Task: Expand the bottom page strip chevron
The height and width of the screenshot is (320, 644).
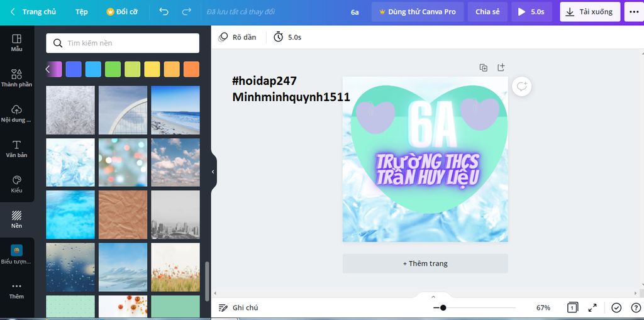Action: (x=433, y=297)
